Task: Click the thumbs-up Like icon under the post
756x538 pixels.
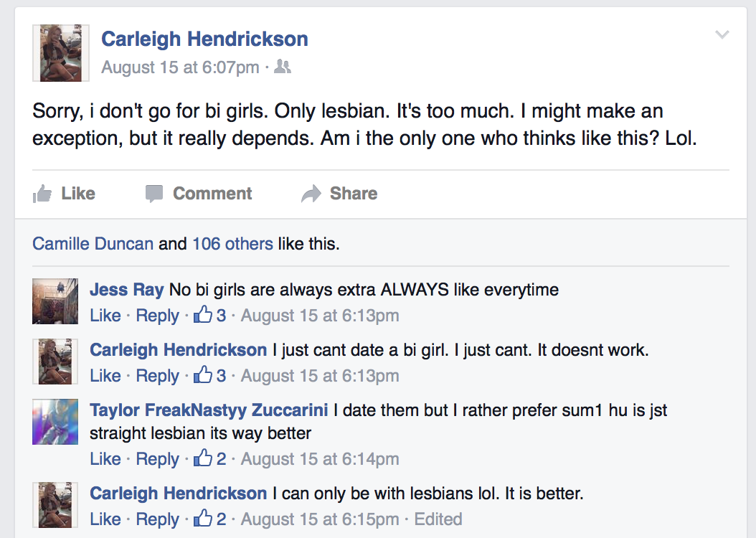Action: tap(43, 194)
